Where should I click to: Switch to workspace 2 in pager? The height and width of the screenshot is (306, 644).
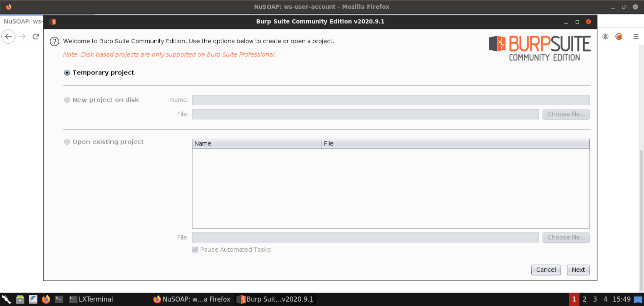584,299
